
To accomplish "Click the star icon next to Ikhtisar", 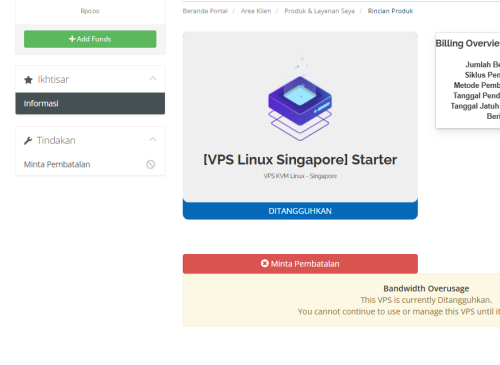I will (28, 80).
